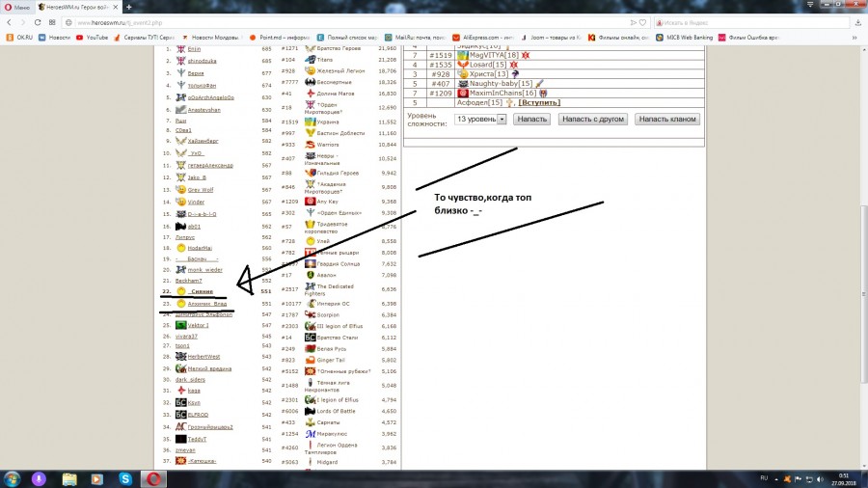This screenshot has height=488, width=868.
Task: Open player Хайзенберг profile link
Action: coord(203,141)
